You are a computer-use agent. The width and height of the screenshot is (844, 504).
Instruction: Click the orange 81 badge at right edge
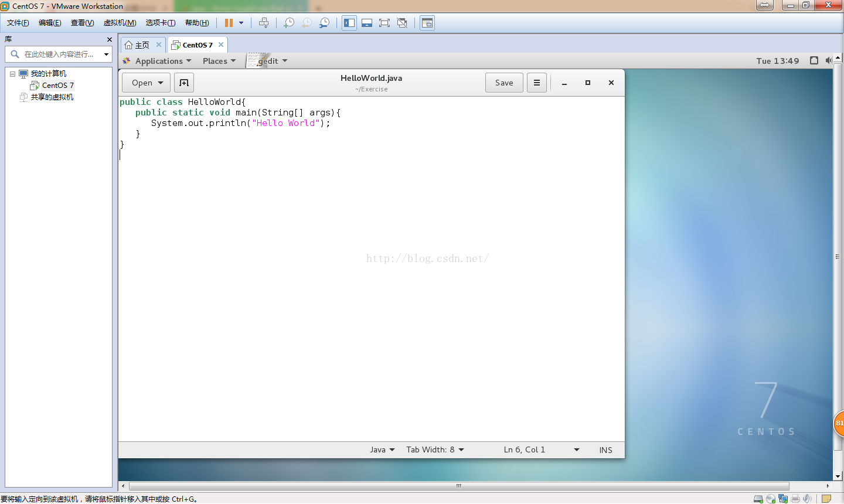[839, 423]
